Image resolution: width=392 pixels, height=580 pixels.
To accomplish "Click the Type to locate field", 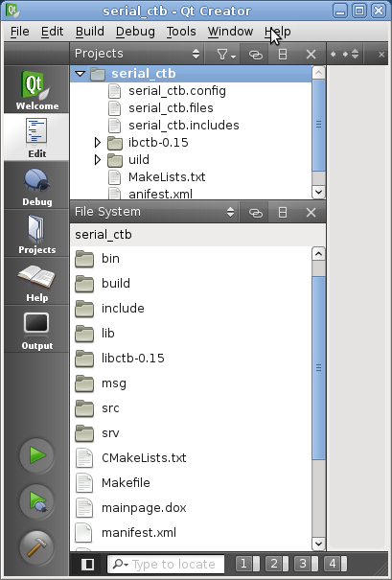I will point(166,564).
